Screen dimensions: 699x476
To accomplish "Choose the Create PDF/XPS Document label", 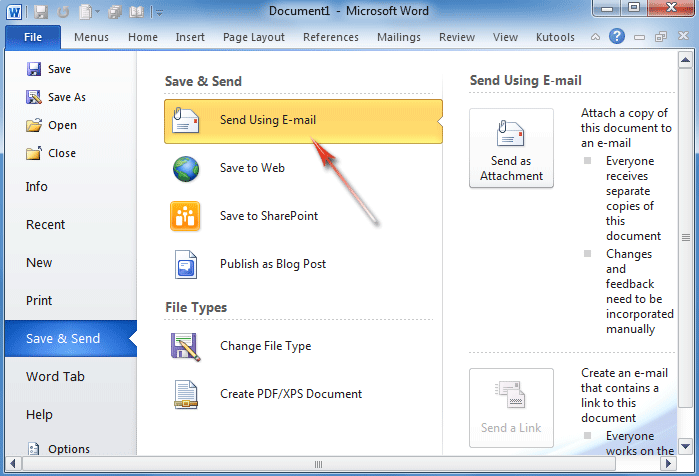I will tap(291, 394).
